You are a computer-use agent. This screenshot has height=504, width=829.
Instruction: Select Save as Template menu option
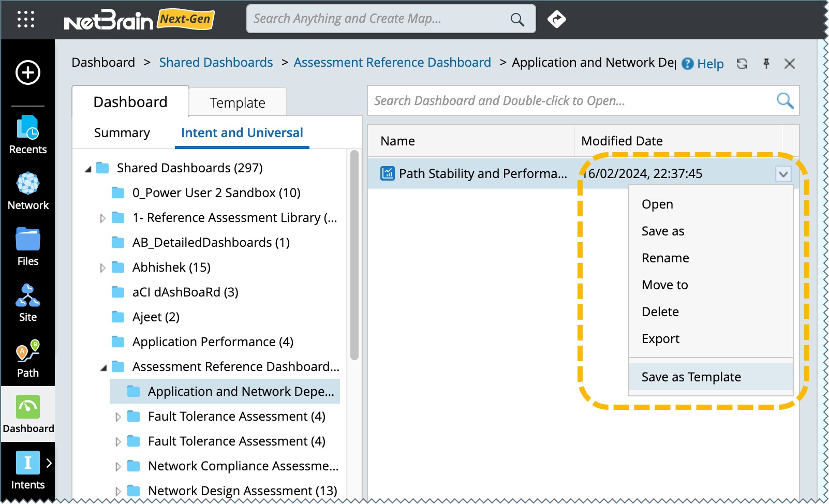pyautogui.click(x=691, y=377)
